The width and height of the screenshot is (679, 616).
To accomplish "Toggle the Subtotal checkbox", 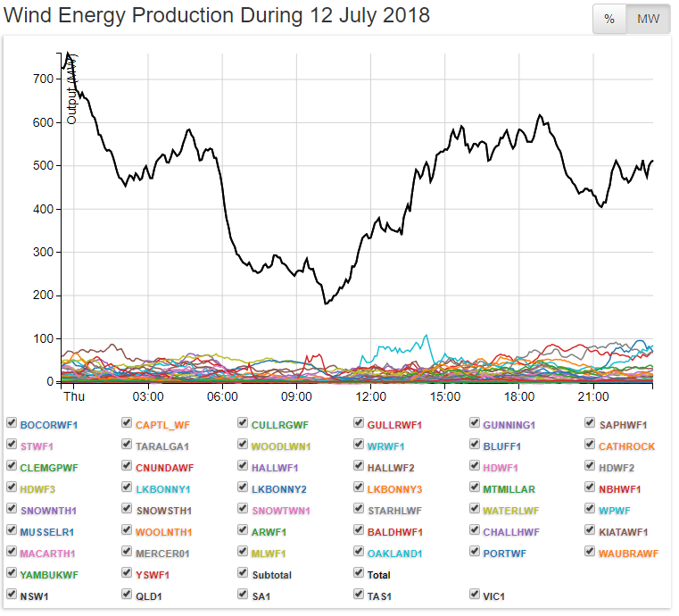I will (244, 575).
